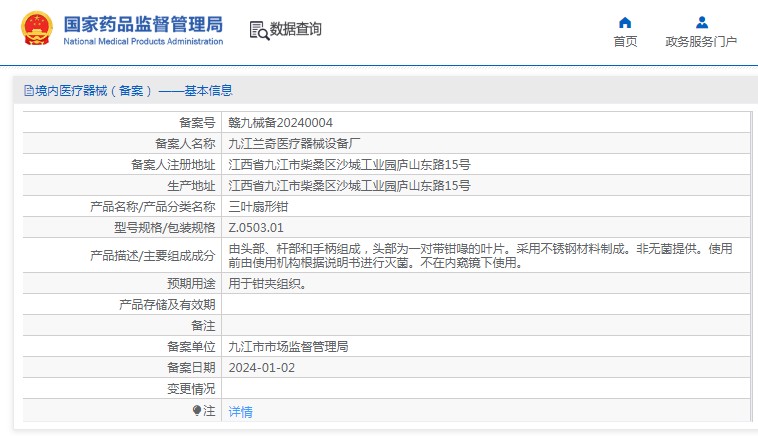Screen dimensions: 758x436
Task: Open the 数据查询 search icon
Action: [x=259, y=30]
